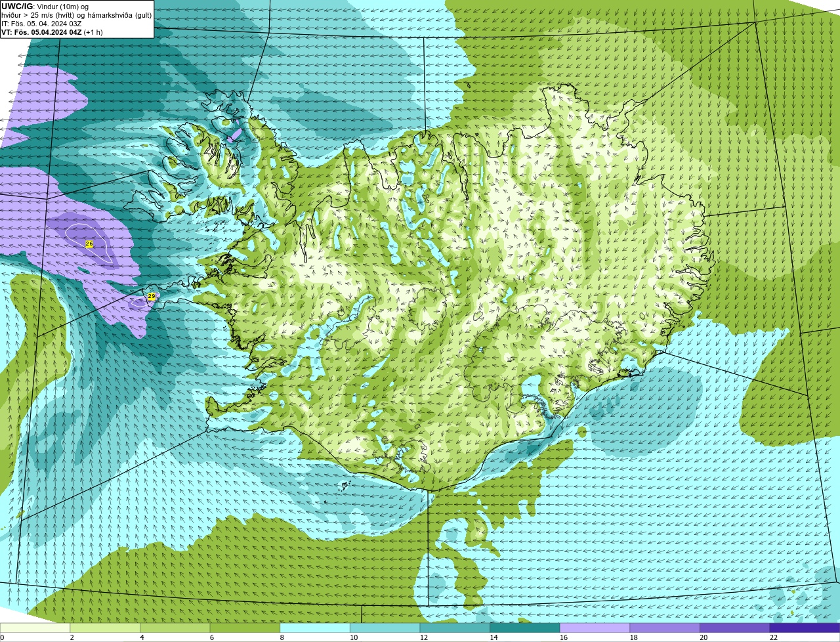
Task: Click the legend scale number 20
Action: click(x=703, y=637)
